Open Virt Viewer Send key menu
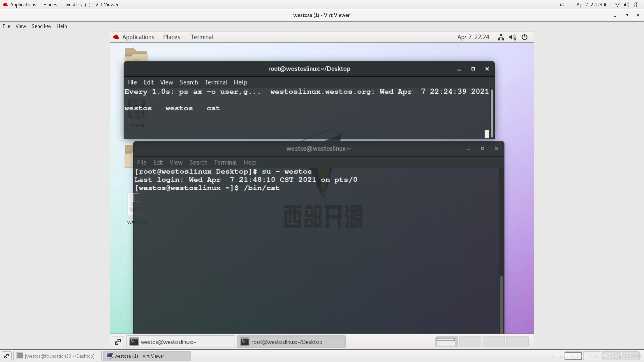Screen dimensions: 644x362 click(x=41, y=26)
